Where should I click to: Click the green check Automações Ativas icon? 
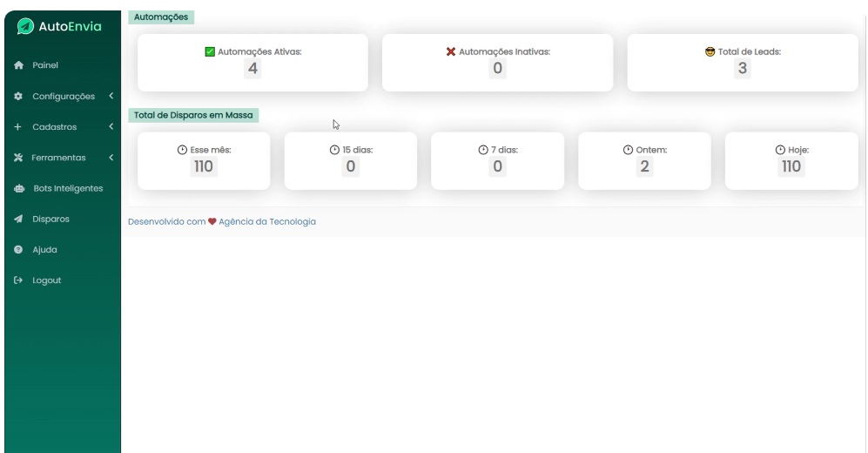[x=209, y=51]
